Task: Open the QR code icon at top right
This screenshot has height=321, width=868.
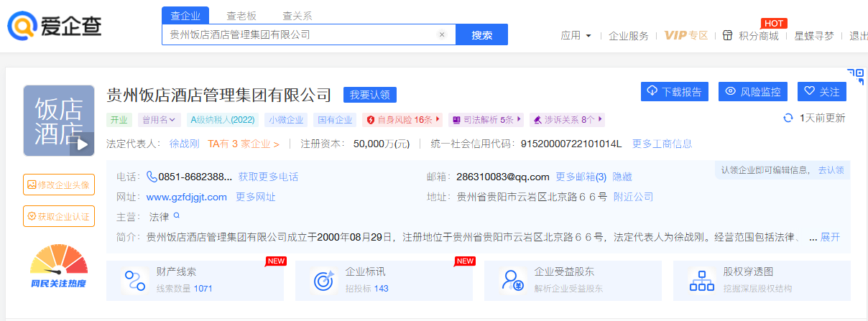Action: (855, 76)
